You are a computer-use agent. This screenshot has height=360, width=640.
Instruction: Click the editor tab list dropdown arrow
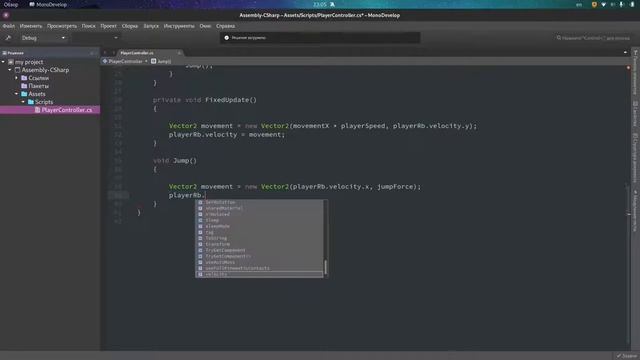(625, 53)
